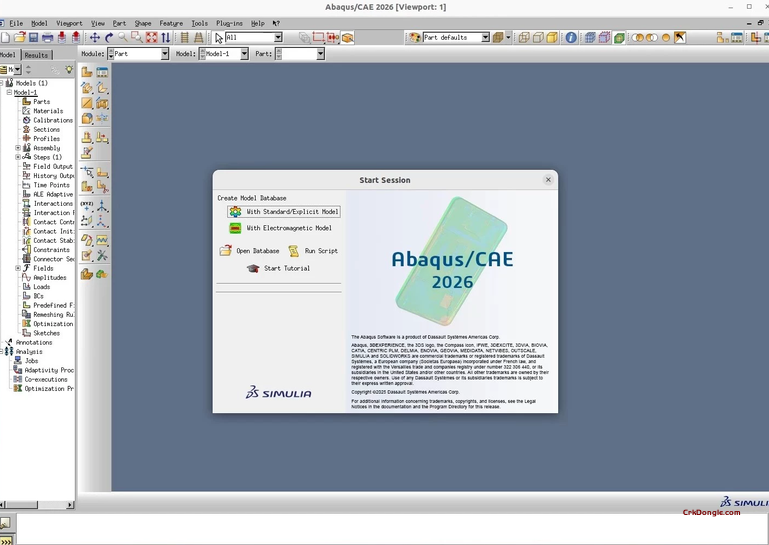This screenshot has width=769, height=545.
Task: Click the lightbulb icon in model tree header
Action: [x=69, y=70]
